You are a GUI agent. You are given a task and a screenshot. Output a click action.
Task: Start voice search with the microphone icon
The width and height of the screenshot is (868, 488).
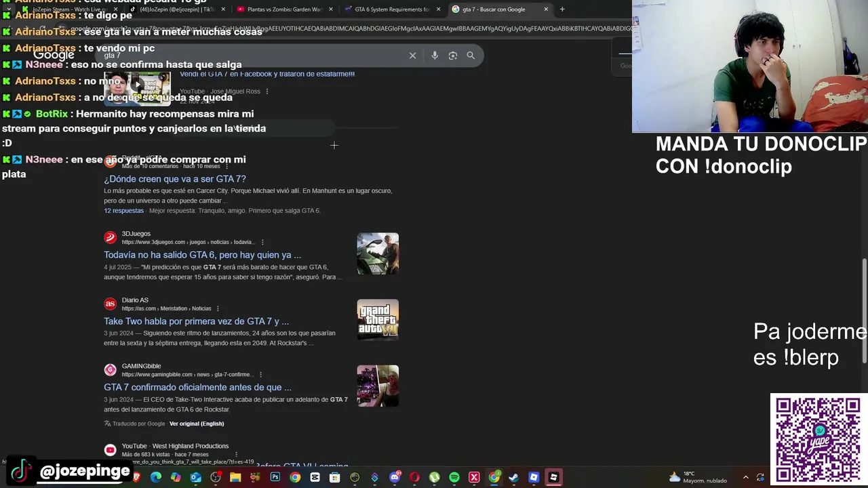[x=435, y=56]
